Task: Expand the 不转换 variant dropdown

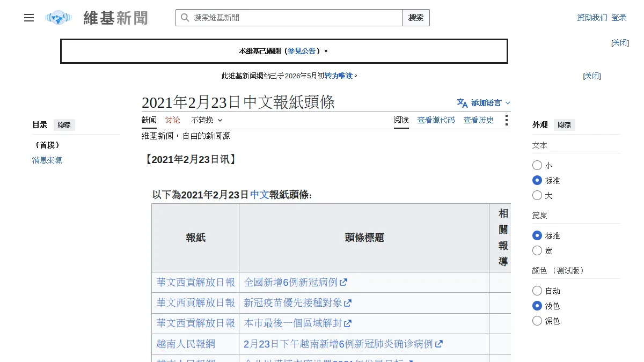Action: (x=207, y=120)
